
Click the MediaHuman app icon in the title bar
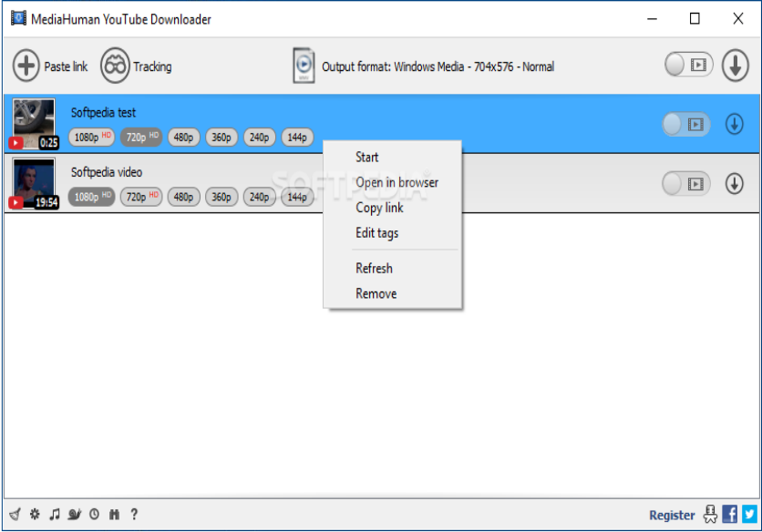tap(18, 18)
